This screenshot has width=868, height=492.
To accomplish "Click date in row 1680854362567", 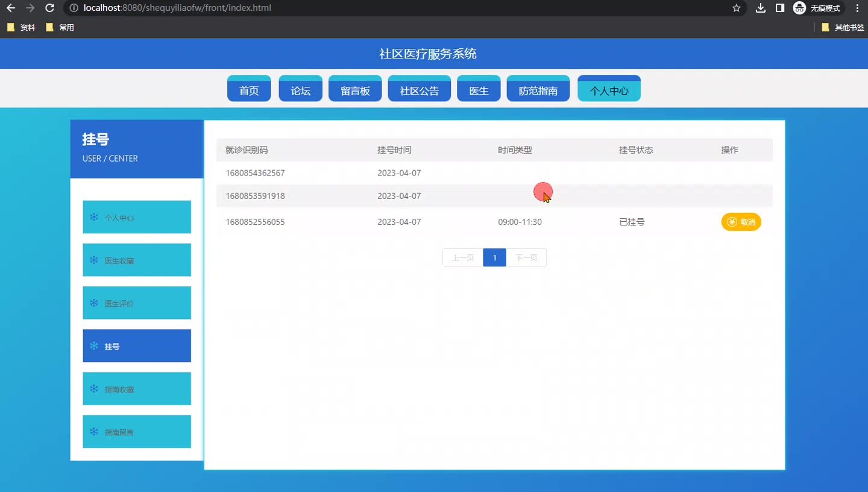I will coord(399,173).
